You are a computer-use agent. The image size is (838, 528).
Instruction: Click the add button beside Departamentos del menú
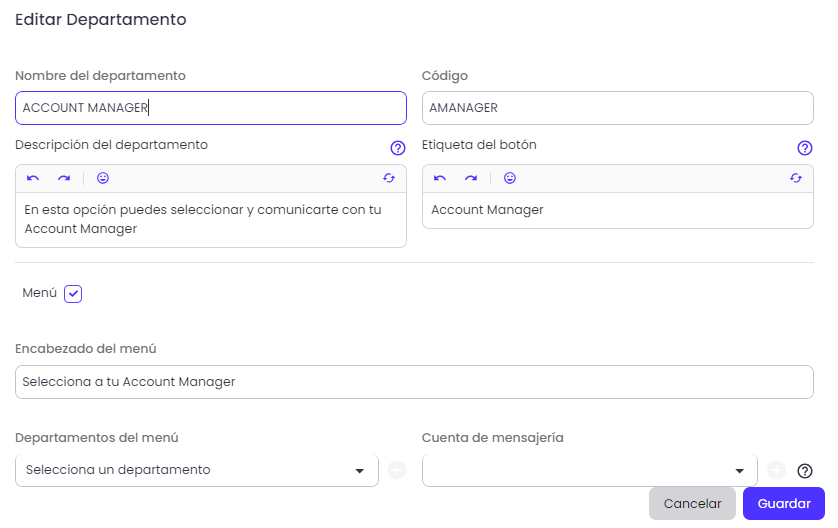(397, 470)
